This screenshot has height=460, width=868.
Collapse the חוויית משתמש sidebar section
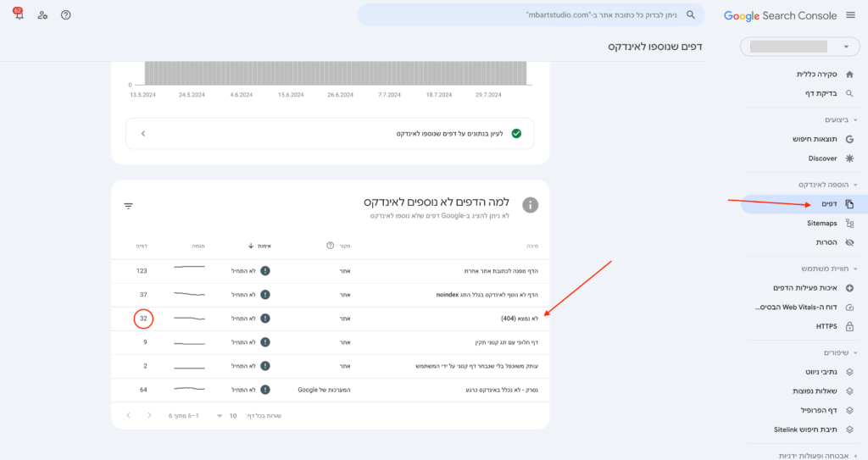[855, 269]
